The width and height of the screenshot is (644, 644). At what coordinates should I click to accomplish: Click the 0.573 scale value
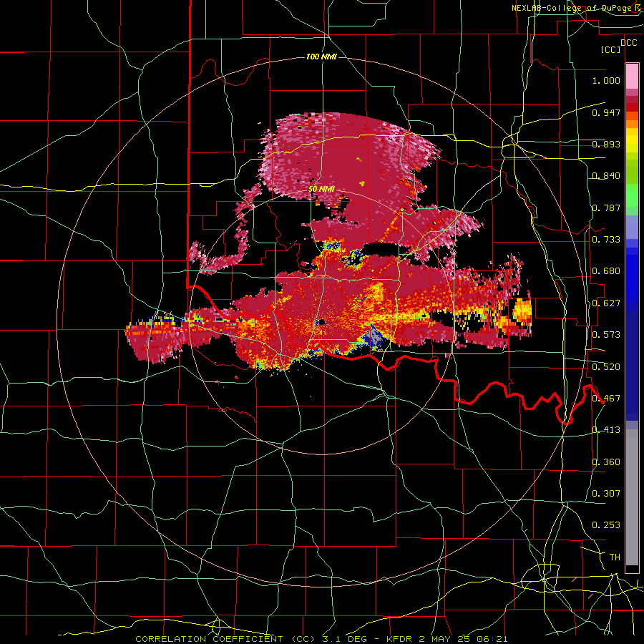[606, 335]
